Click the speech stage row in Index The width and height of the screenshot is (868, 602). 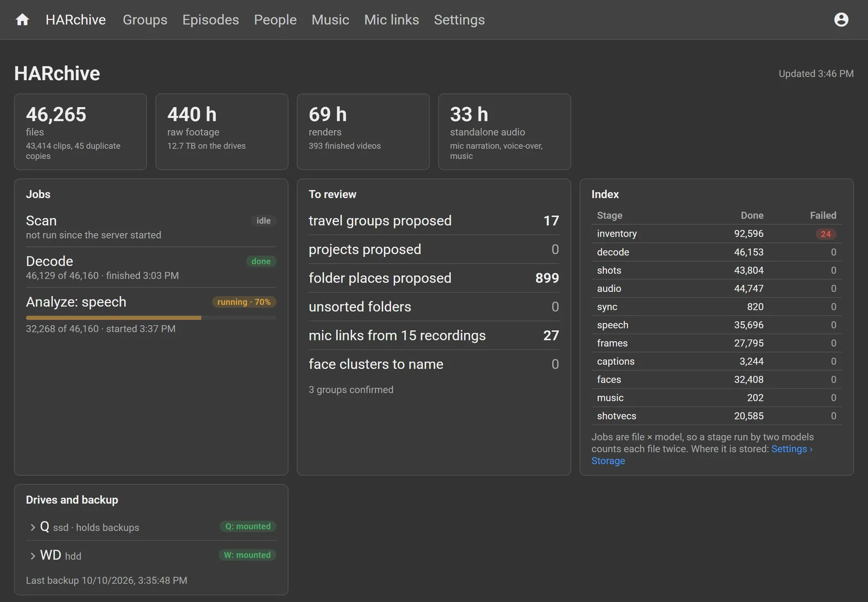pos(717,325)
